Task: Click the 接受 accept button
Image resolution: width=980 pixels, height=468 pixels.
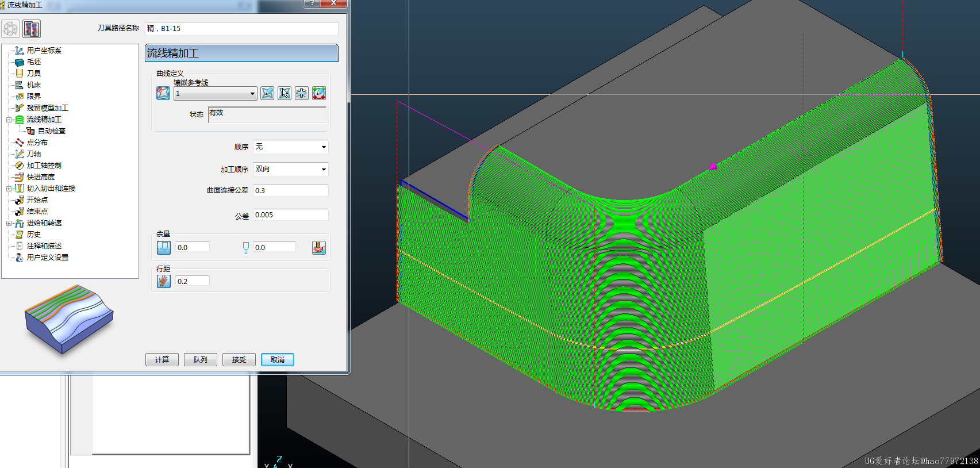Action: [239, 359]
